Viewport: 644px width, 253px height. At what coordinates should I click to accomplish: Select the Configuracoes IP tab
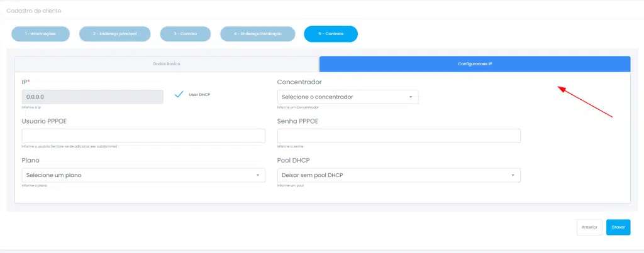pos(475,64)
